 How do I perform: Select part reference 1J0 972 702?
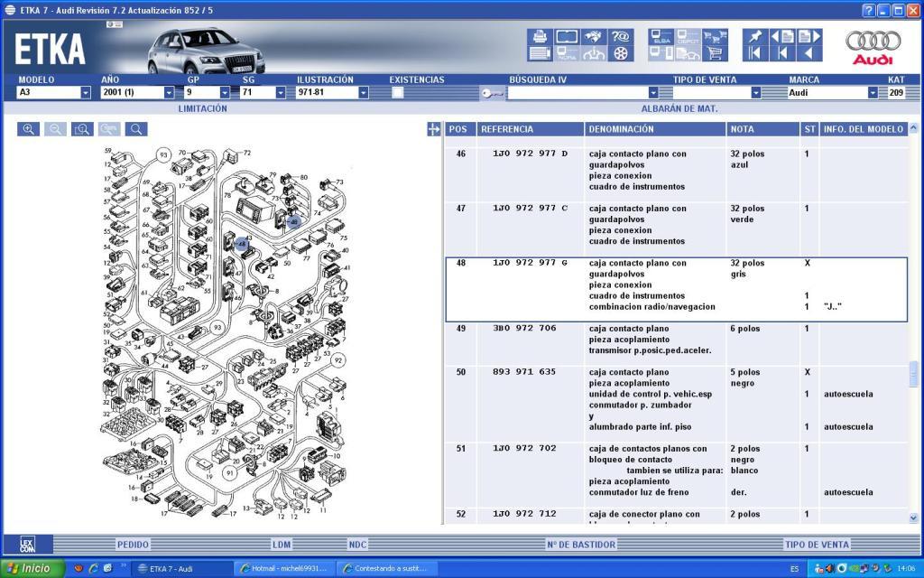[x=524, y=448]
